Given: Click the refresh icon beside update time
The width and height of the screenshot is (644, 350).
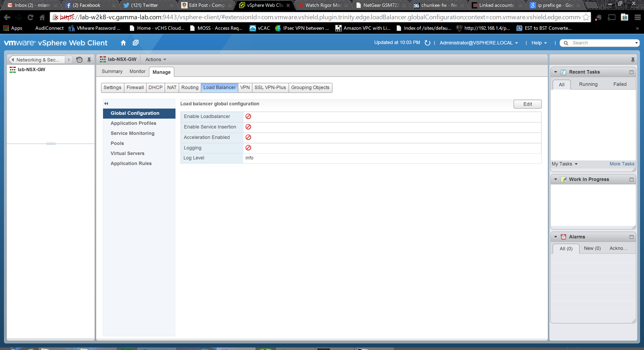Looking at the screenshot, I should point(427,43).
